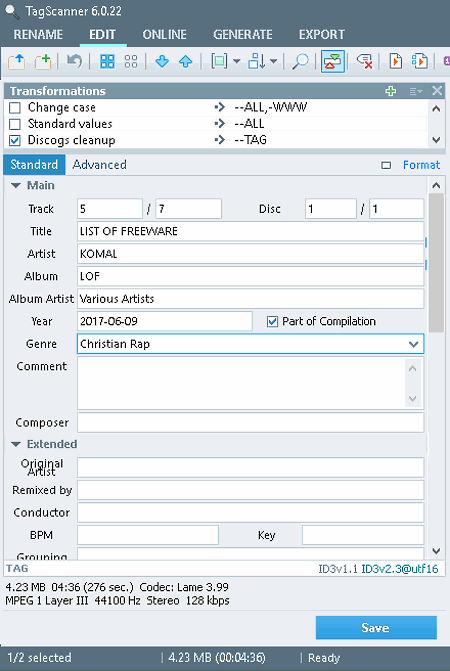Image resolution: width=450 pixels, height=671 pixels.
Task: Click the Conductor field
Action: point(251,513)
